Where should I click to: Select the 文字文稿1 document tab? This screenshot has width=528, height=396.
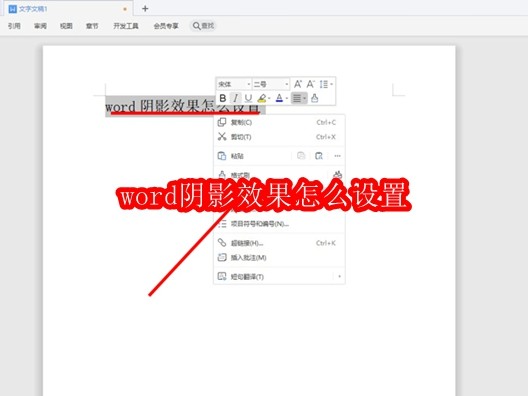point(67,9)
